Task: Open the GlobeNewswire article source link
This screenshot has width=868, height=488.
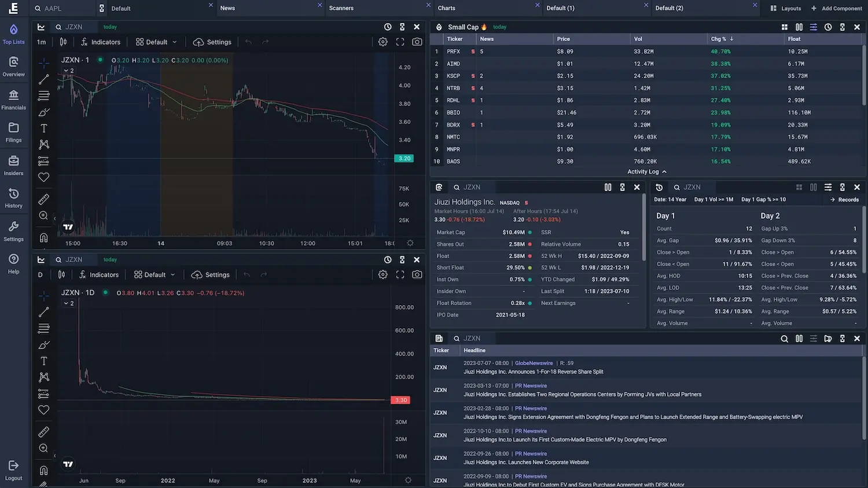Action: pyautogui.click(x=534, y=363)
